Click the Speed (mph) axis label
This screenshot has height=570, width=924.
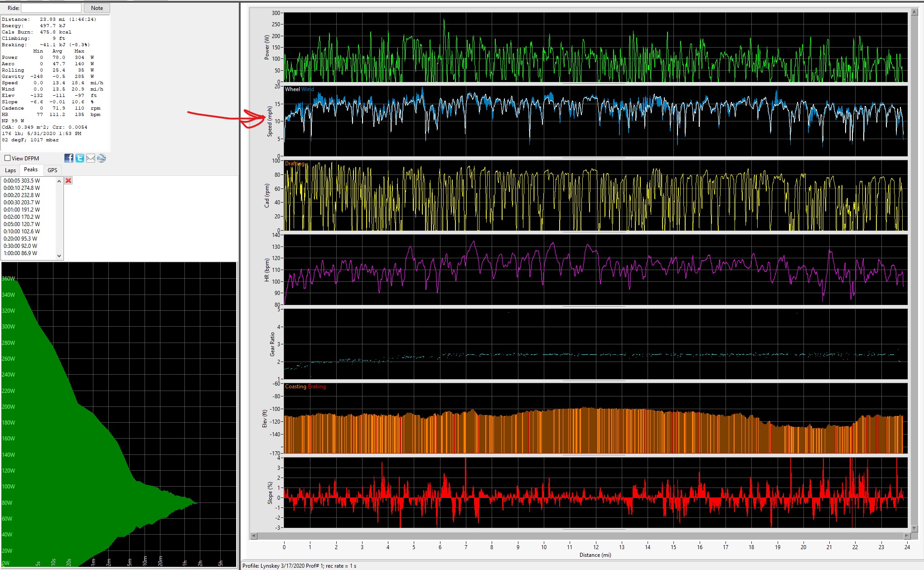pyautogui.click(x=270, y=121)
